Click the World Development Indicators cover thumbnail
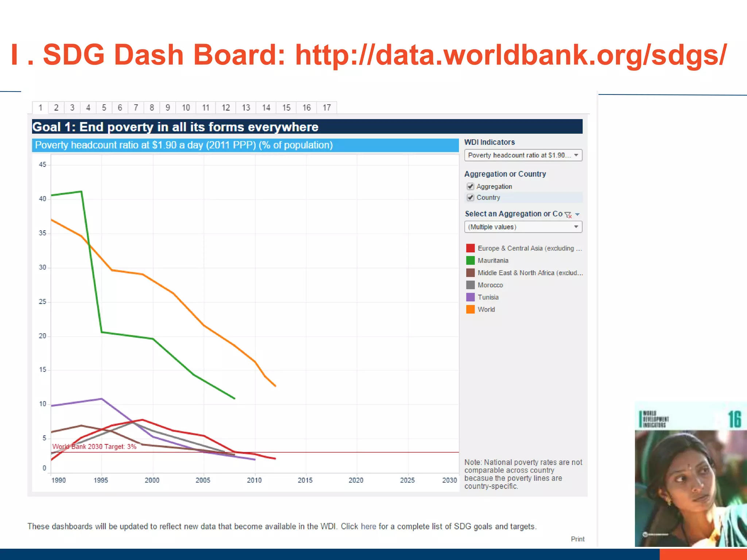Image resolution: width=747 pixels, height=560 pixels. [x=690, y=474]
